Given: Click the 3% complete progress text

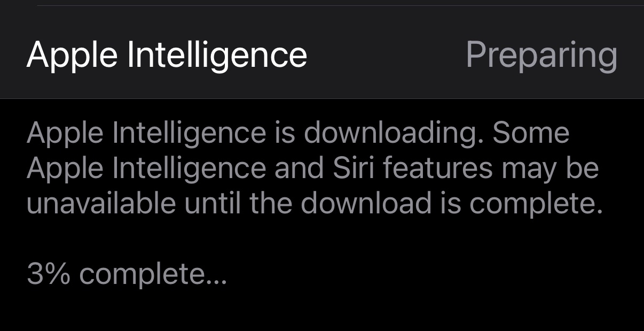Looking at the screenshot, I should pos(127,274).
